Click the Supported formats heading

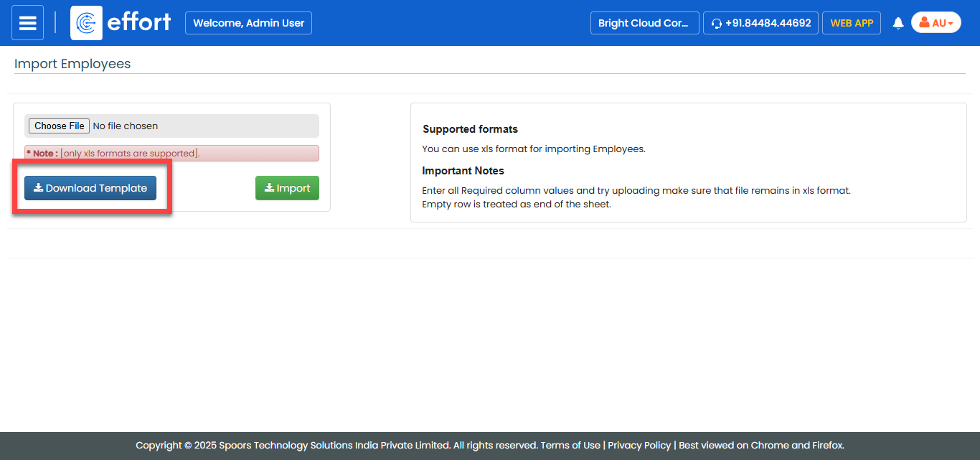tap(470, 129)
